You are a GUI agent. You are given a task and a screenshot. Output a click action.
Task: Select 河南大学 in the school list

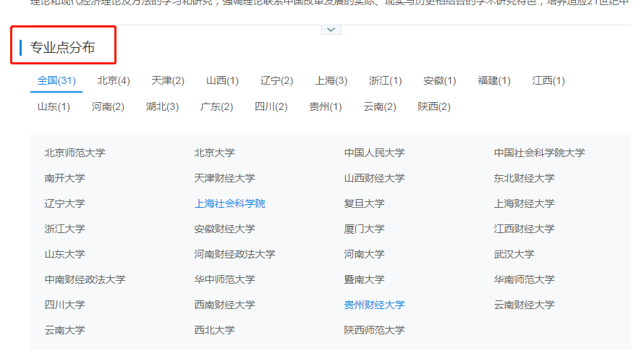tap(364, 254)
